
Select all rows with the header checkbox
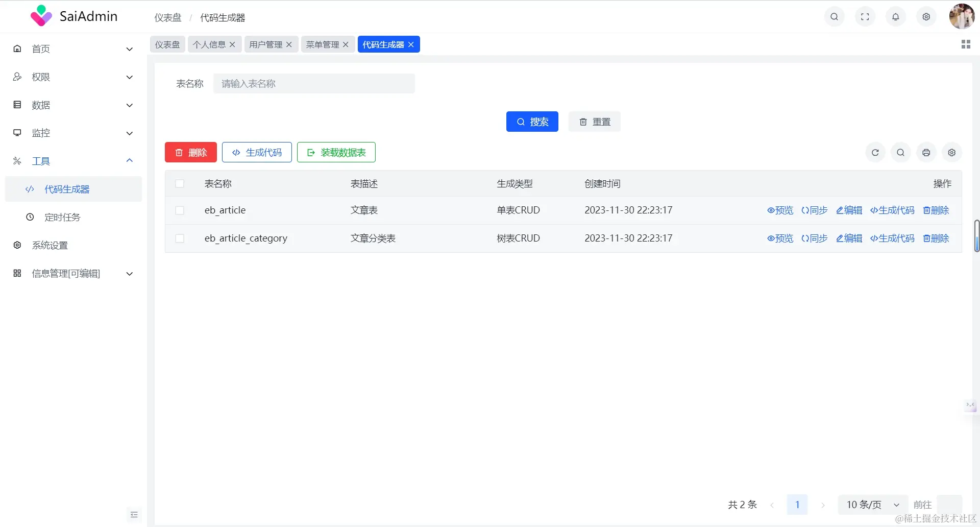coord(180,183)
